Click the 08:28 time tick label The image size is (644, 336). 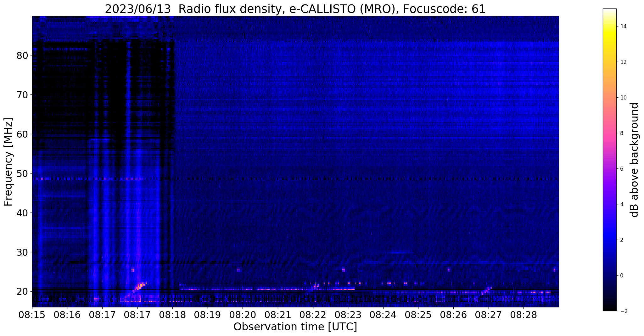click(x=524, y=315)
